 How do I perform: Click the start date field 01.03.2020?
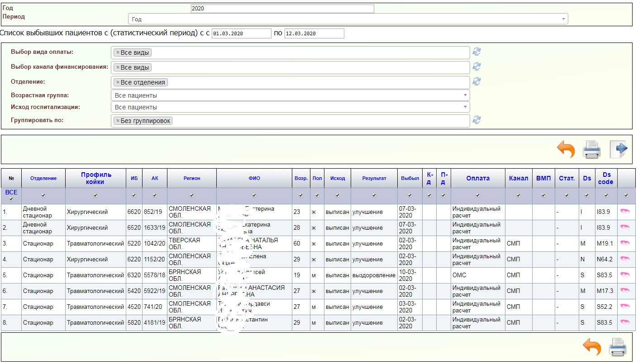(x=241, y=33)
